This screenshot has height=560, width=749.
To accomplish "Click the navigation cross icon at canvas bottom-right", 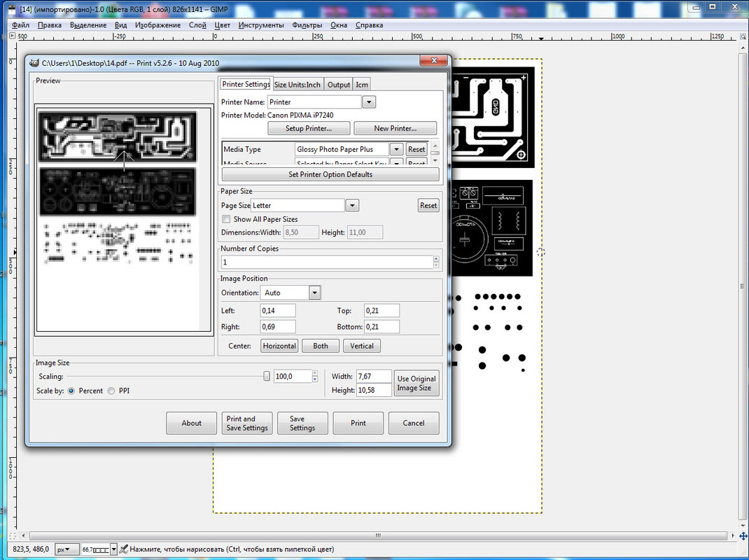I will click(743, 536).
